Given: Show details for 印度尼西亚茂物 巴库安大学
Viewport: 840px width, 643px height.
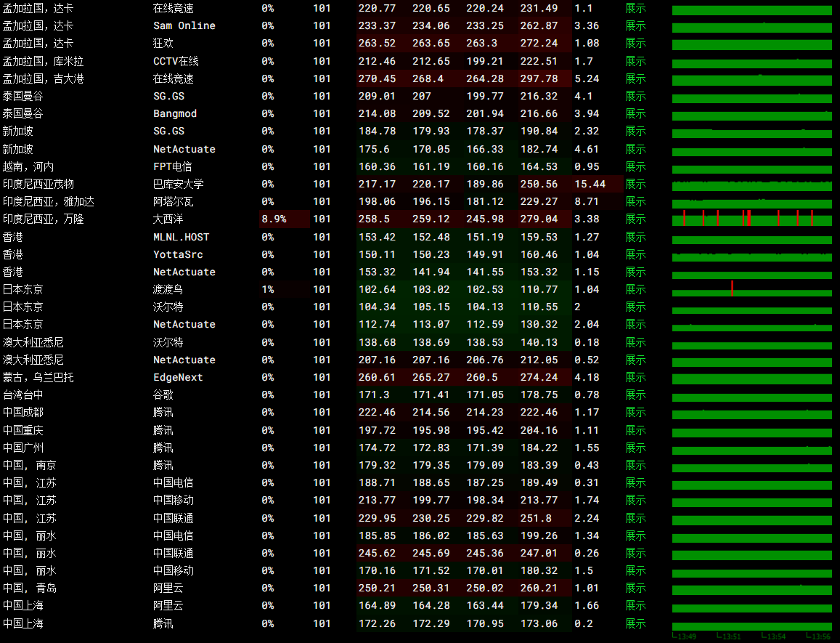Looking at the screenshot, I should [x=635, y=184].
